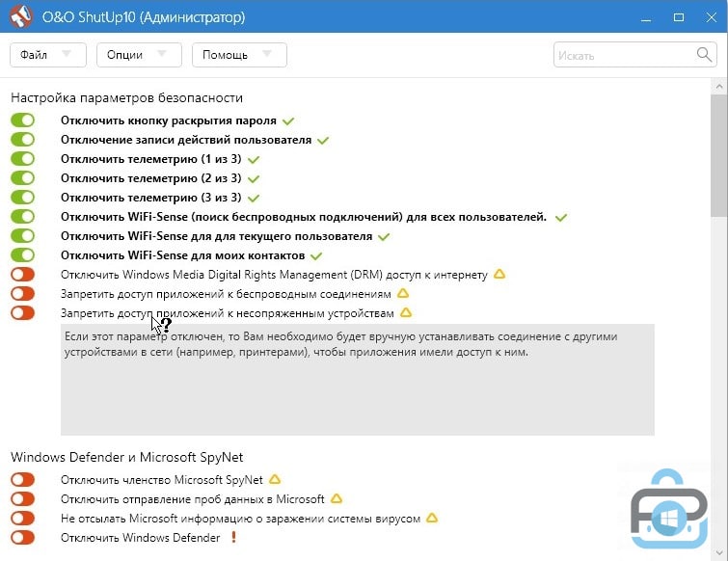Image resolution: width=728 pixels, height=561 pixels.
Task: Open the Опции dropdown menu
Action: pos(139,55)
